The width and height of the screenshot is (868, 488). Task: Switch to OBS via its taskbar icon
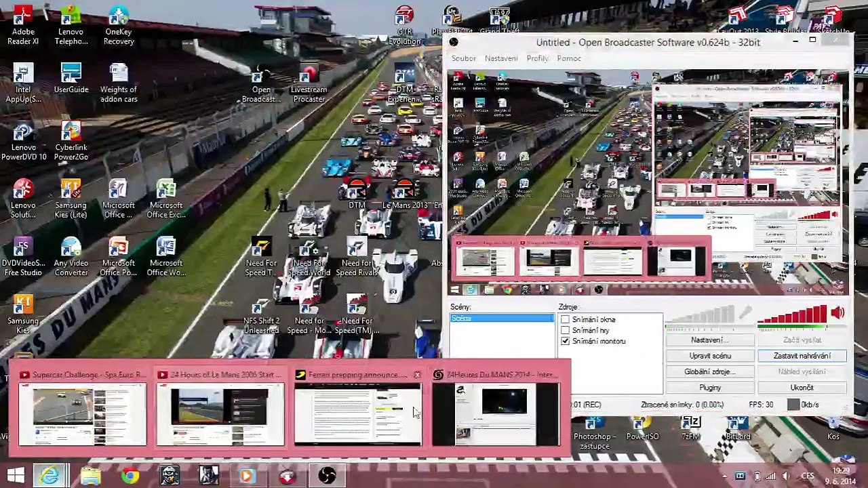(328, 476)
